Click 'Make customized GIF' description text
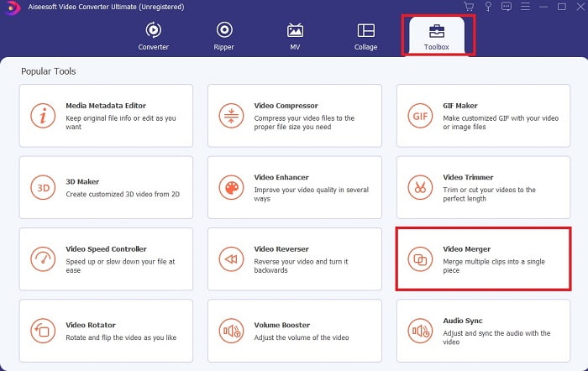The image size is (588, 371). pos(501,123)
